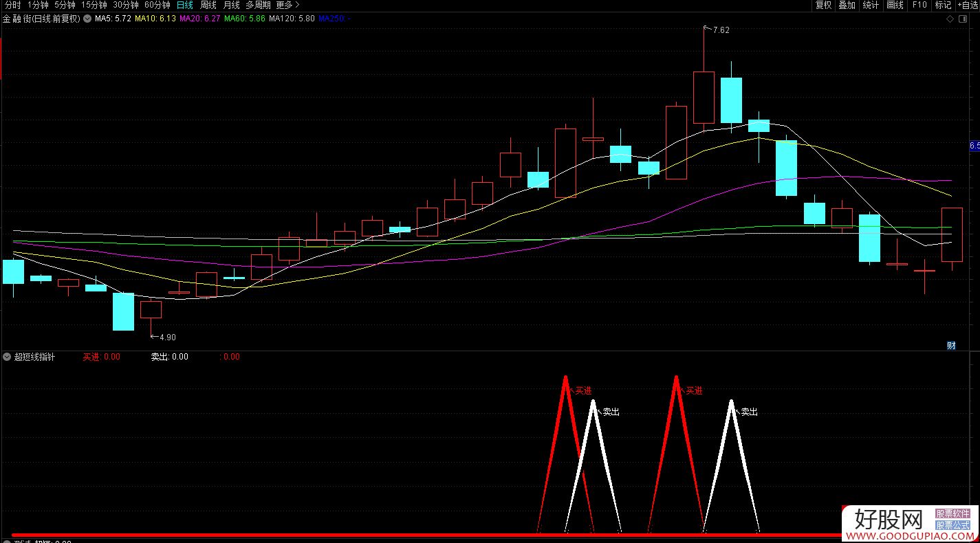This screenshot has height=543, width=980.
Task: Select the candlestick with 7.62 high
Action: click(704, 98)
